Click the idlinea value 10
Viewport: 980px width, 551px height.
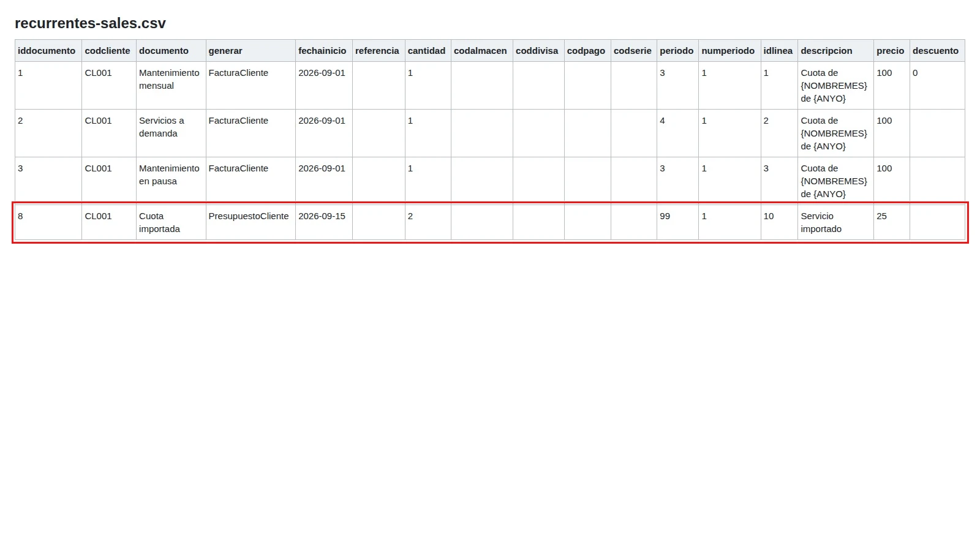pos(779,222)
